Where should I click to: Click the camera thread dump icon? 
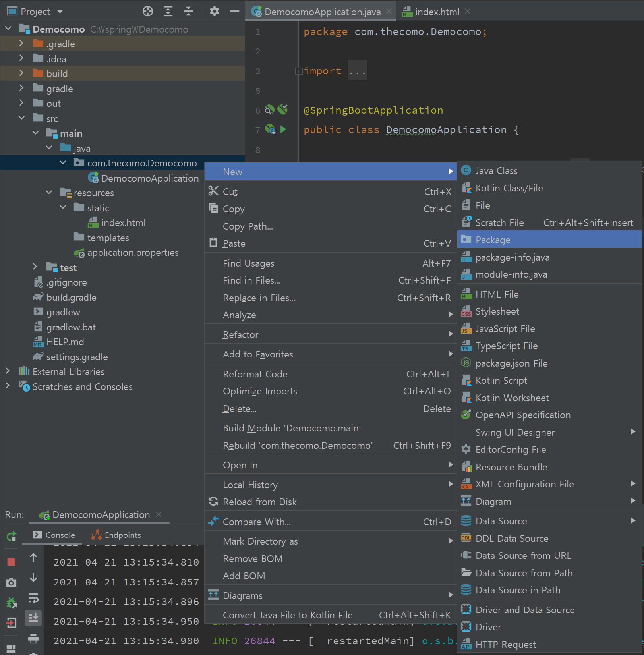11,583
